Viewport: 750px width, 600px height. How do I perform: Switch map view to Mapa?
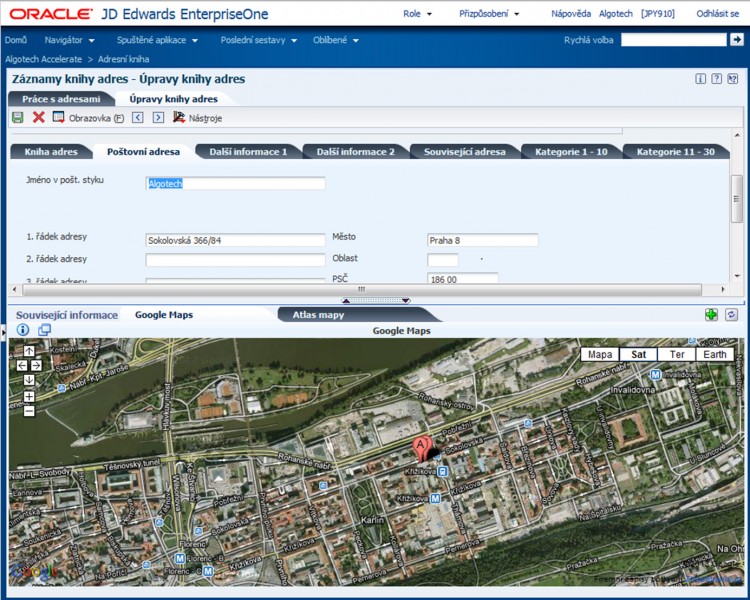(x=600, y=354)
